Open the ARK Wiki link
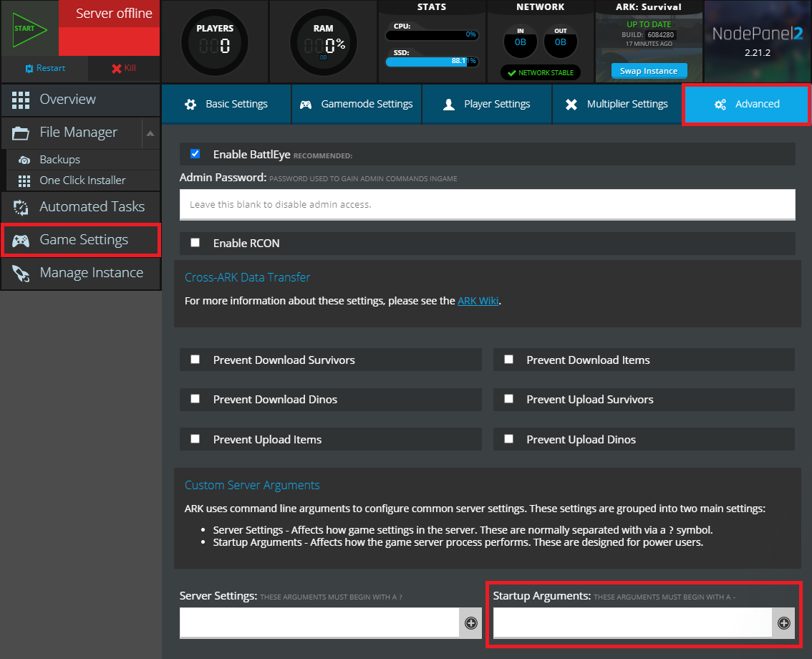Image resolution: width=812 pixels, height=659 pixels. (x=478, y=301)
